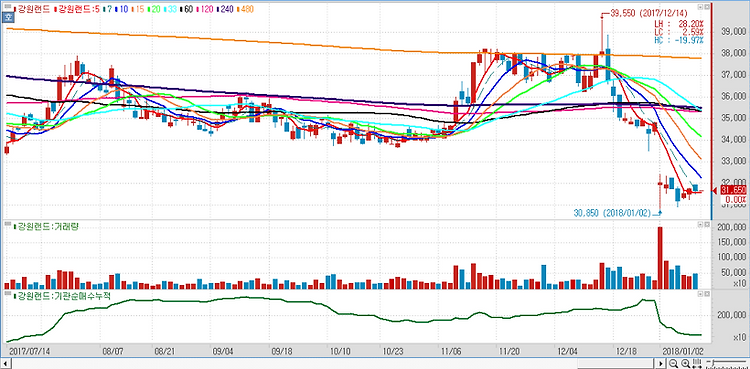The width and height of the screenshot is (750, 369).
Task: Click the LC 2.59% readout
Action: (x=679, y=32)
